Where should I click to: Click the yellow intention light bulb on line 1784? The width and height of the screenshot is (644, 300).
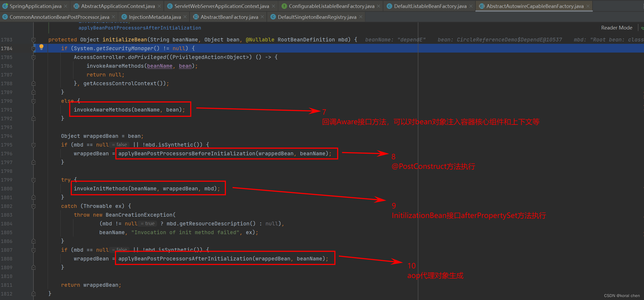pyautogui.click(x=41, y=47)
